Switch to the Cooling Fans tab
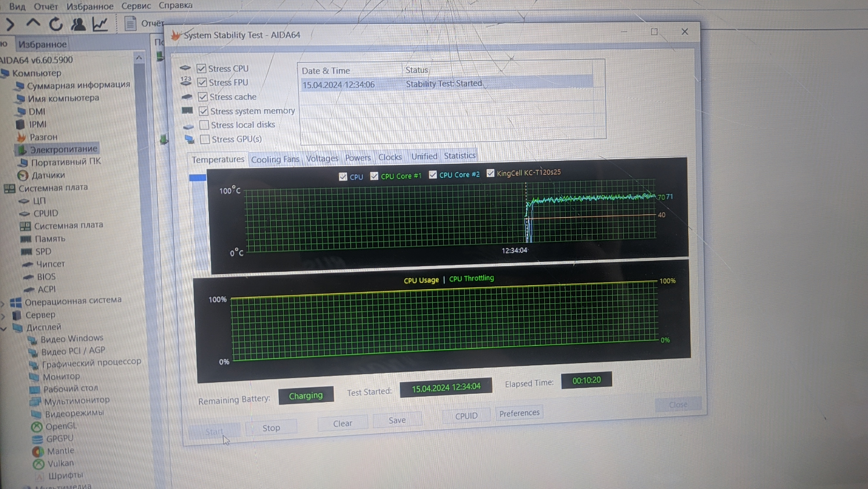The width and height of the screenshot is (868, 489). tap(275, 159)
